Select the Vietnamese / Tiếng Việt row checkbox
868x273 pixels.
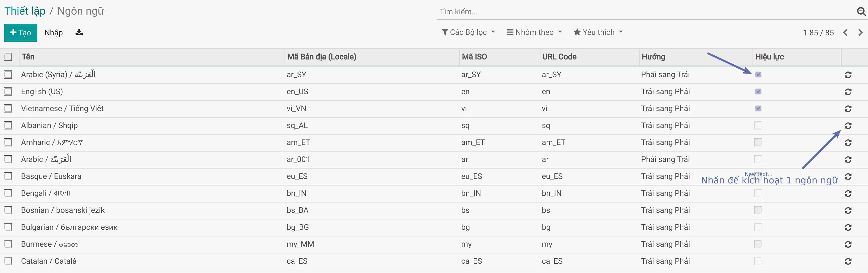8,108
